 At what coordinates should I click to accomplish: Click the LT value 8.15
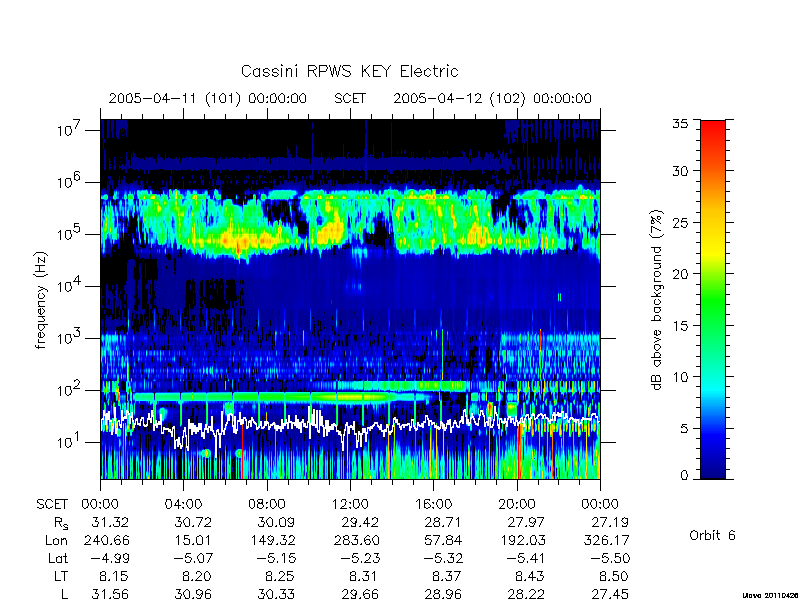pos(114,577)
